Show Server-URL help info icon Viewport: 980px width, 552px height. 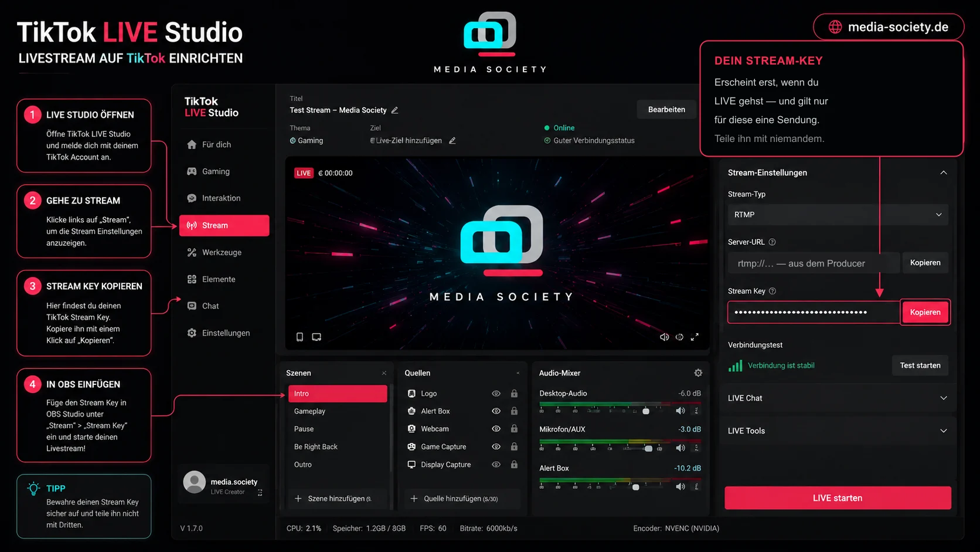click(x=773, y=242)
